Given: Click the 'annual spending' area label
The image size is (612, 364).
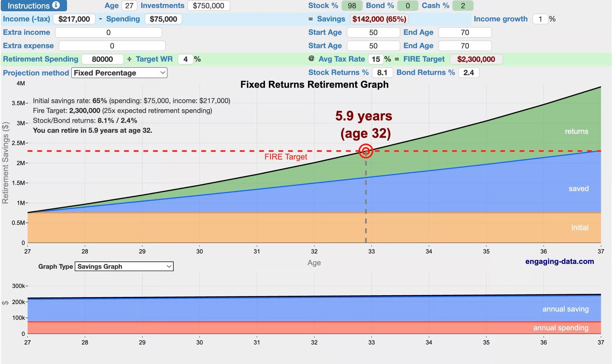Looking at the screenshot, I should click(561, 328).
